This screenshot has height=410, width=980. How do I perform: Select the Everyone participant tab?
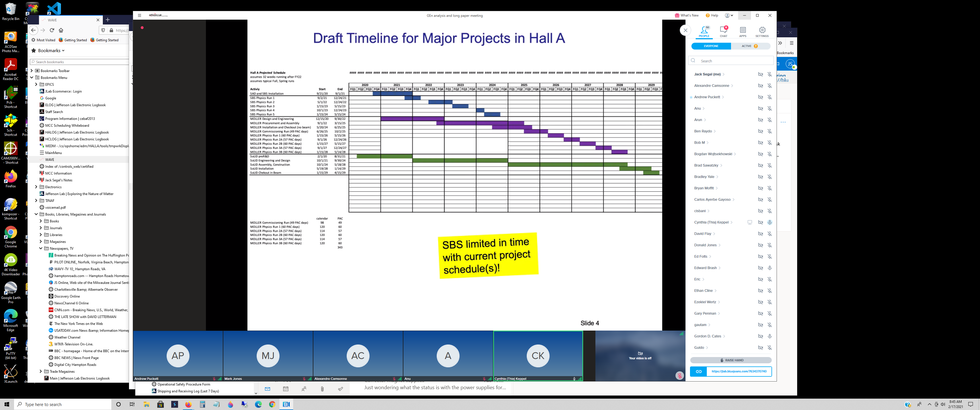tap(711, 46)
